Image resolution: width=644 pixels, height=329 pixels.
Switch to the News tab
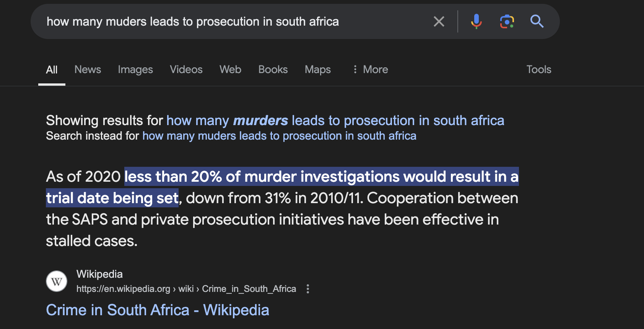pyautogui.click(x=88, y=69)
